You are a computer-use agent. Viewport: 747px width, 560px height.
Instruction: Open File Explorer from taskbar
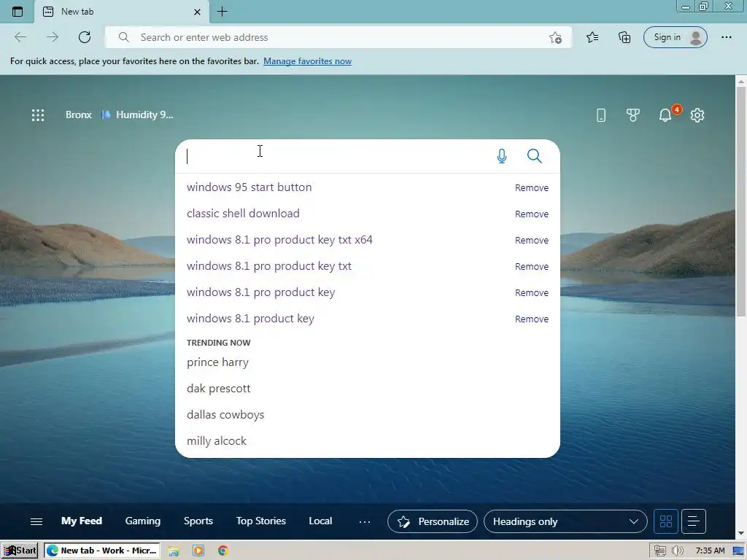tap(174, 551)
